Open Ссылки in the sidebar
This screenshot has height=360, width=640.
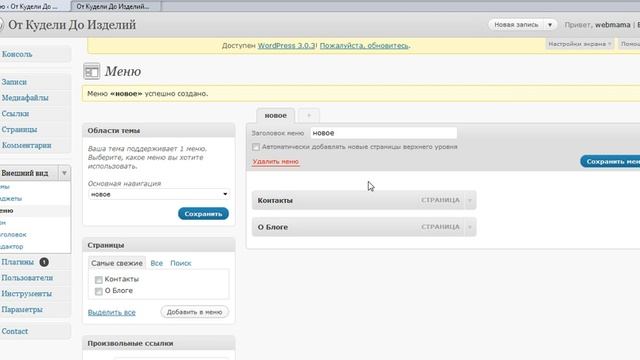15,114
